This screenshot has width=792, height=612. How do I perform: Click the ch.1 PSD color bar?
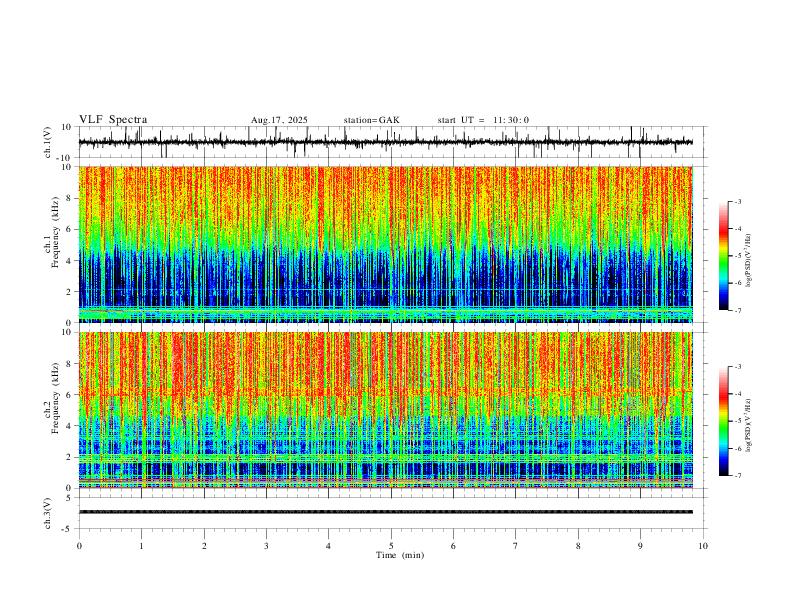coord(723,256)
